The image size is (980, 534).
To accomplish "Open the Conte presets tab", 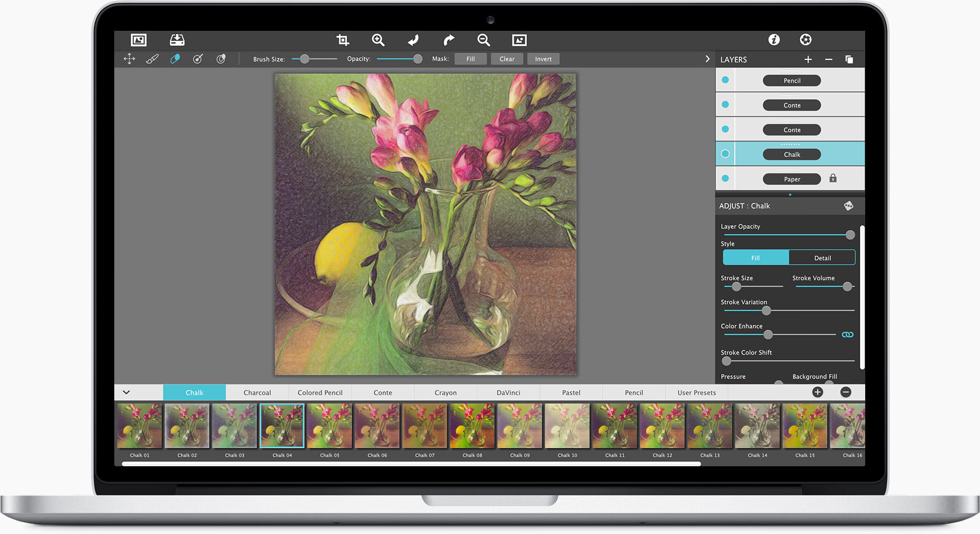I will [382, 392].
